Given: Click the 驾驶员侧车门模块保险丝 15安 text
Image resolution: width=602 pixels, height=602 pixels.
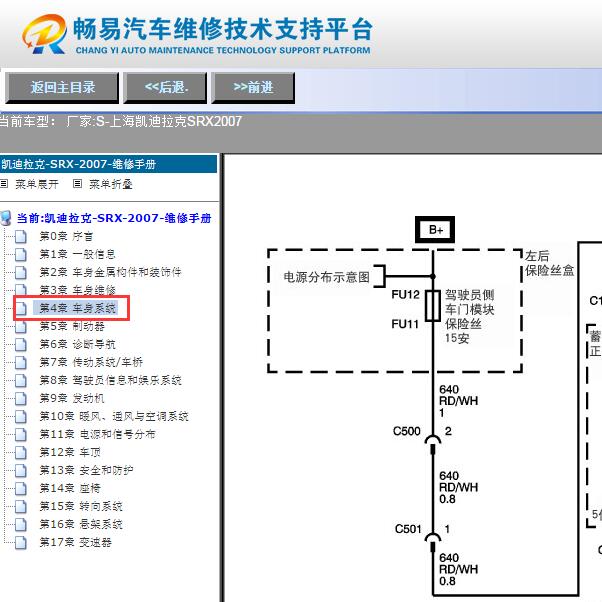Looking at the screenshot, I should coord(469,316).
